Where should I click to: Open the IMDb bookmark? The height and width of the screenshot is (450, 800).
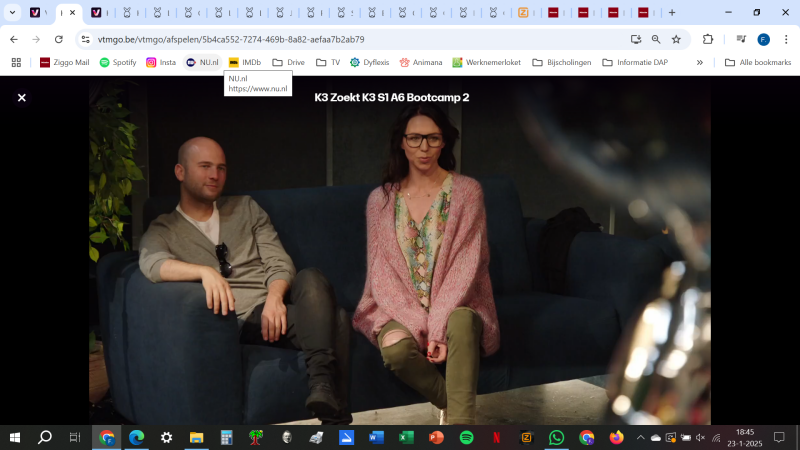245,62
